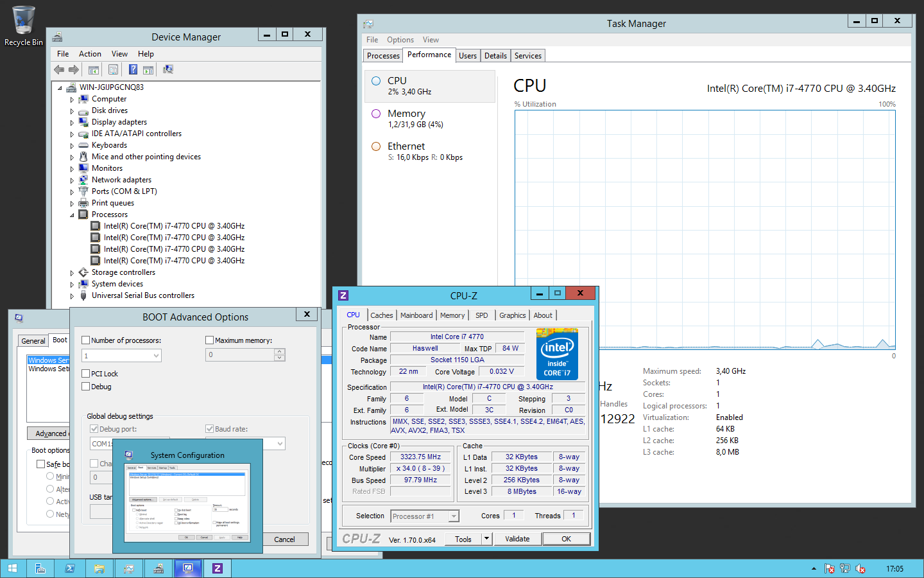Select Memory entry in Task Manager sidebar
924x578 pixels.
430,119
